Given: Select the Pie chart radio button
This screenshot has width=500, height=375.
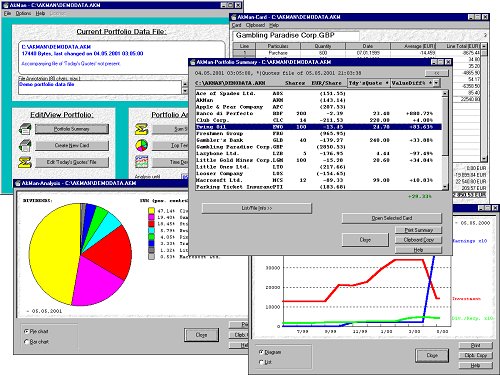Looking at the screenshot, I should click(26, 332).
